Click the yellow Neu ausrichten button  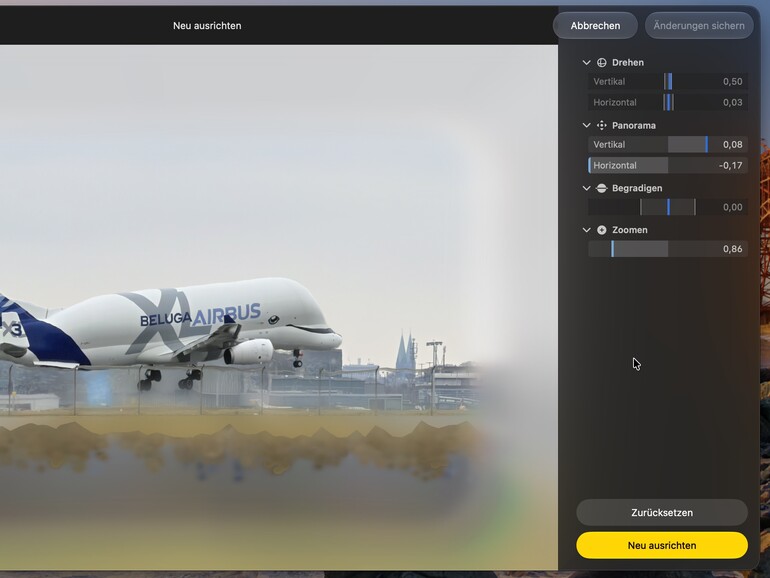[x=662, y=546]
